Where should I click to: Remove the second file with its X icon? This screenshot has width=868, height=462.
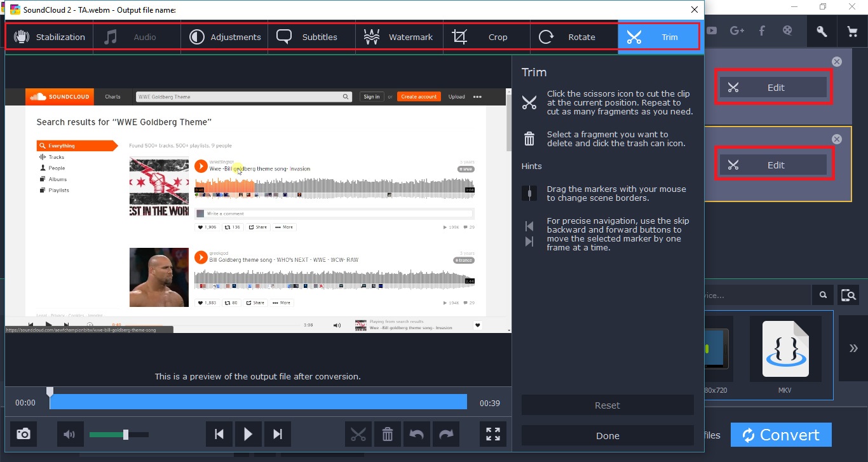pos(837,139)
